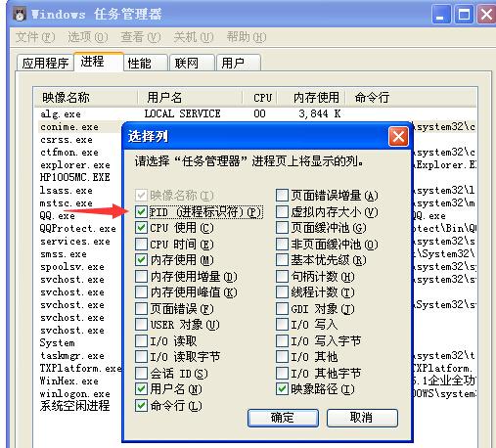
Task: Uncheck the 命令行 checkbox
Action: [x=141, y=405]
